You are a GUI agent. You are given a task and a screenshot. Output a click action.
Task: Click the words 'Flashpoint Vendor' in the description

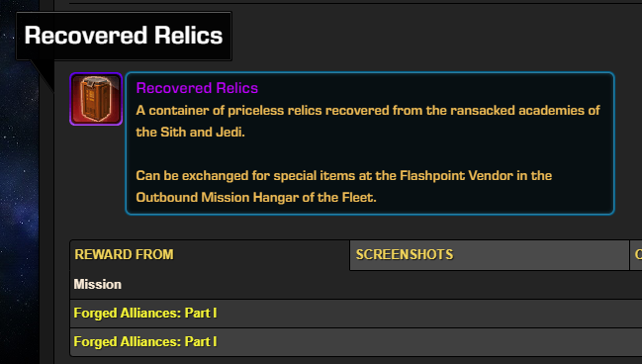tap(456, 176)
